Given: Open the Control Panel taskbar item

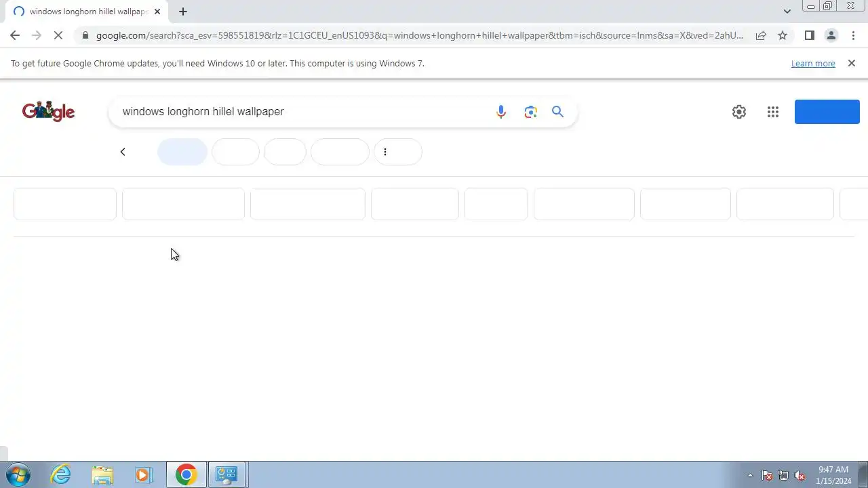Looking at the screenshot, I should tap(226, 474).
